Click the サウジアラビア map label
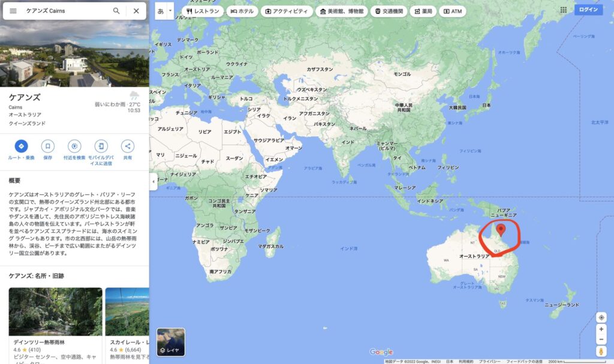The width and height of the screenshot is (614, 364). point(269,140)
